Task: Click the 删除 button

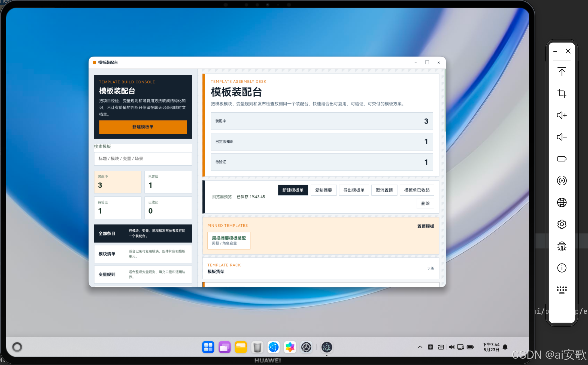Action: coord(425,204)
